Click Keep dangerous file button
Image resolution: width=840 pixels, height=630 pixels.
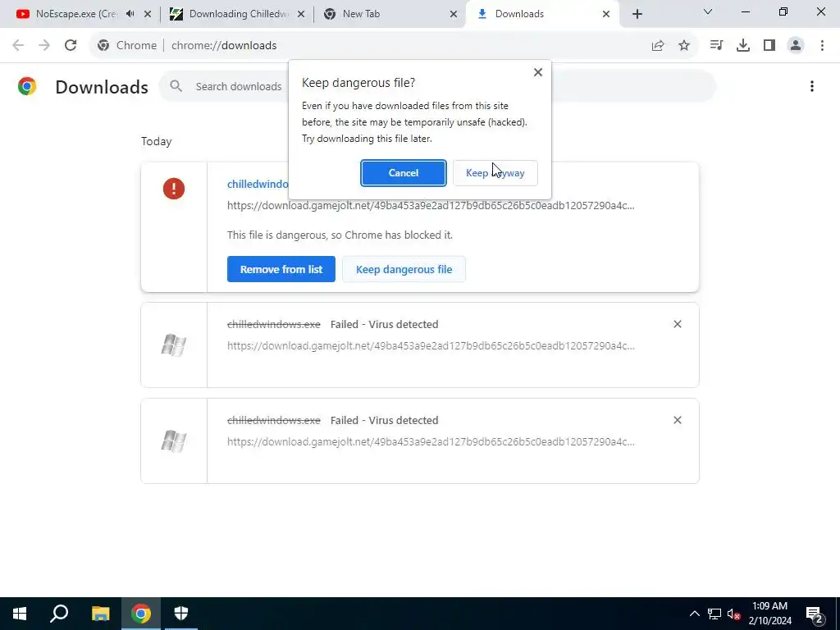point(404,269)
